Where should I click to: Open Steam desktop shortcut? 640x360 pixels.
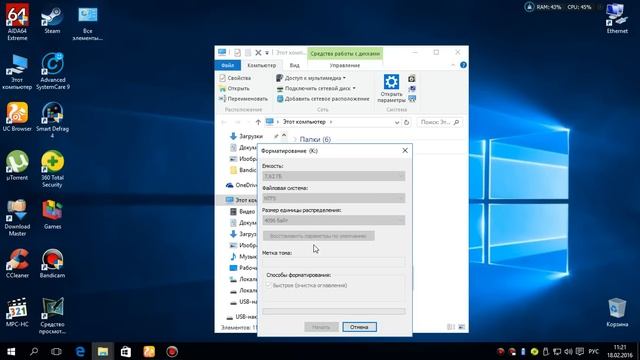52,20
